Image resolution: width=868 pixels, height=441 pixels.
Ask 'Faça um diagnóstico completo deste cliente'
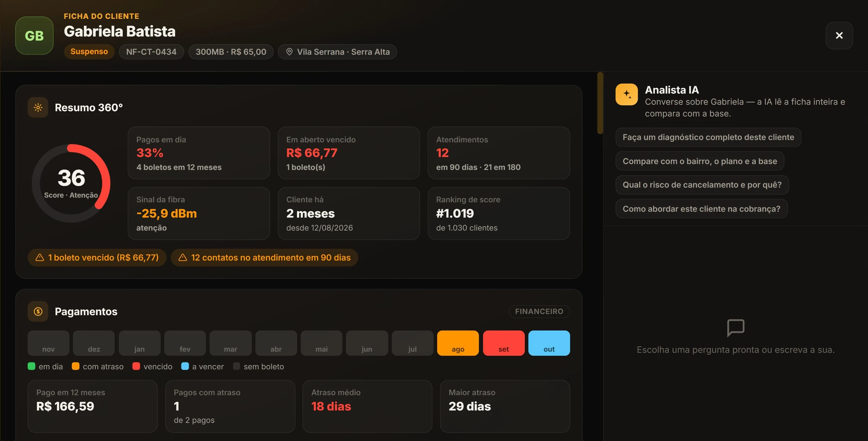click(x=708, y=137)
